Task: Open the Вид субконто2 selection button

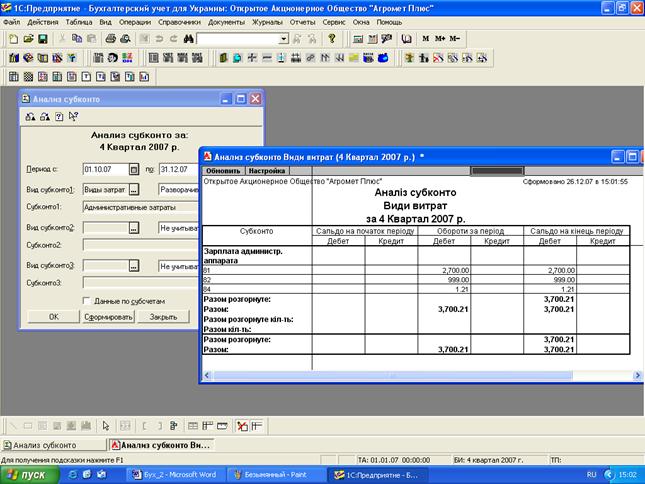Action: coord(134,227)
